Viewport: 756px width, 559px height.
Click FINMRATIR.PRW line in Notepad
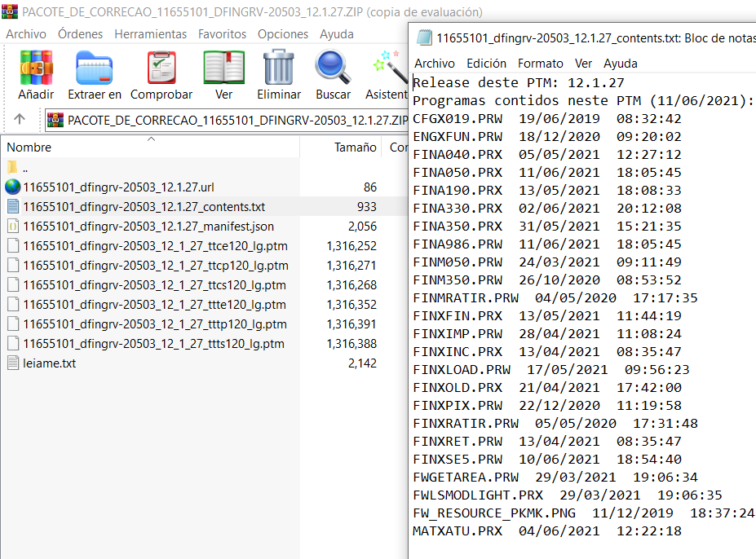tap(555, 297)
